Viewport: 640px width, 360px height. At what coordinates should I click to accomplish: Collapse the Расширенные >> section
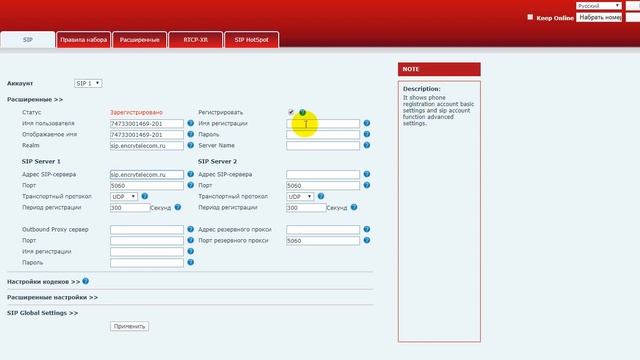coord(35,99)
